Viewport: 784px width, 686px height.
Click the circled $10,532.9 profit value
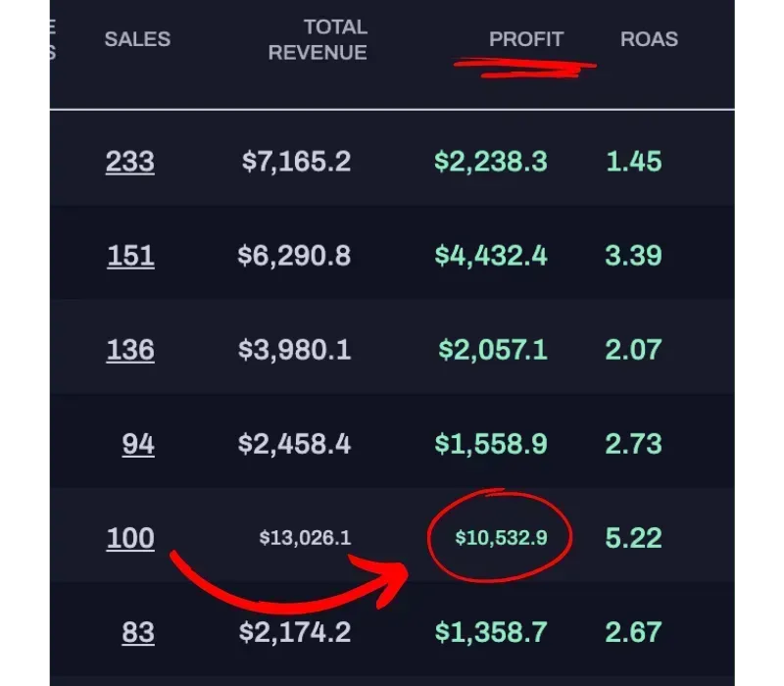tap(501, 538)
